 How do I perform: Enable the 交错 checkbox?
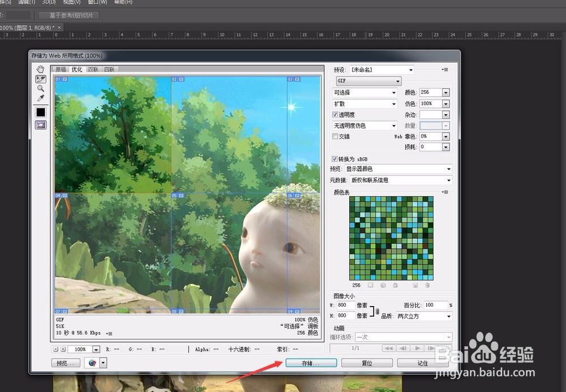point(335,136)
